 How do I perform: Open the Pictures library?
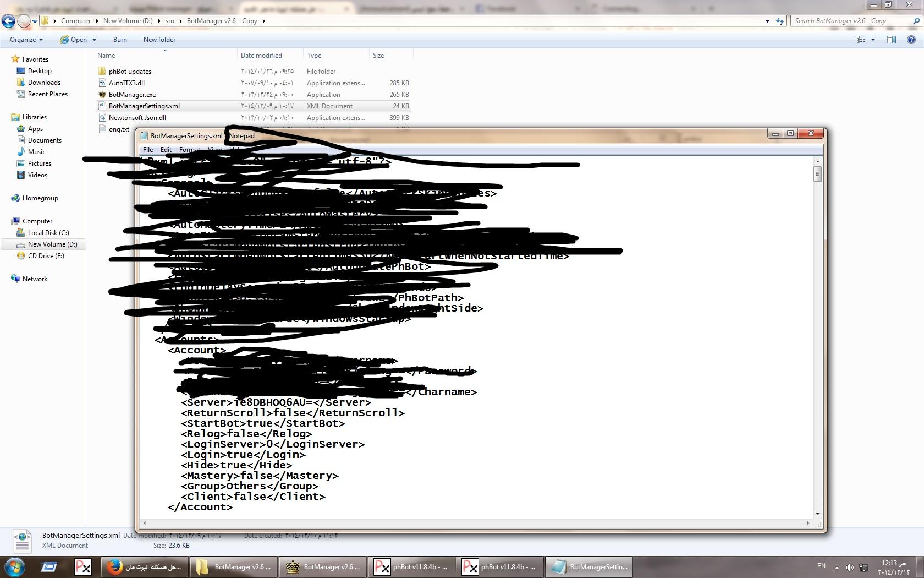click(x=39, y=163)
